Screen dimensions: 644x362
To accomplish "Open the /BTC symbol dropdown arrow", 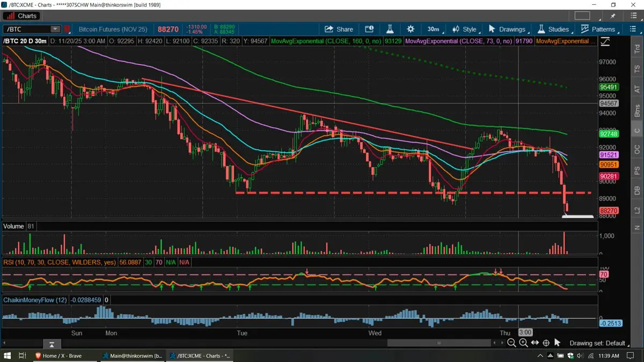I will pos(55,29).
